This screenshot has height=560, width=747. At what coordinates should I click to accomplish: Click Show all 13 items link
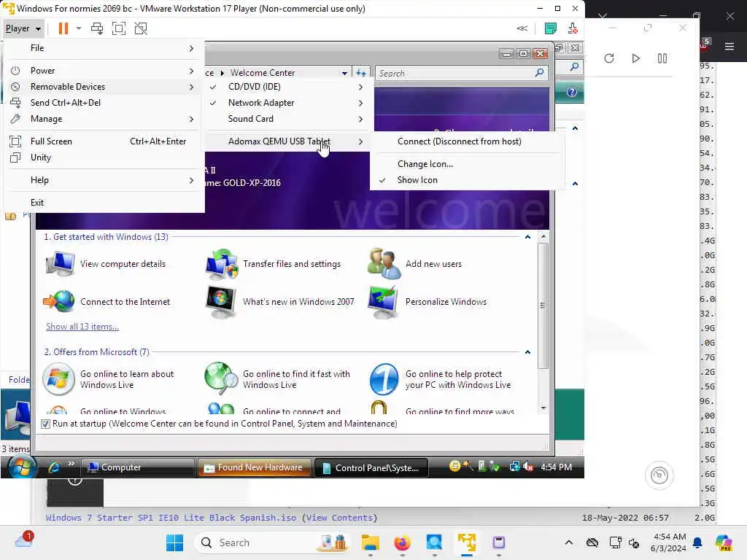(82, 327)
